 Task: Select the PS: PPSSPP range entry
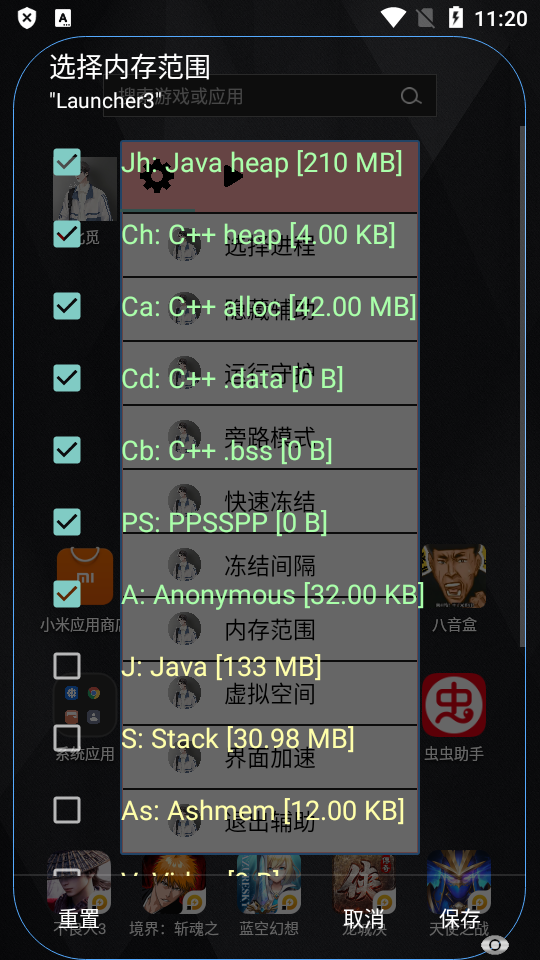point(224,522)
